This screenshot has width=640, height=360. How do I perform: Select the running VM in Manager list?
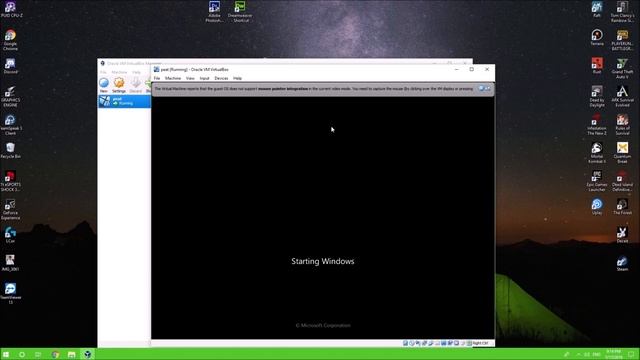pyautogui.click(x=124, y=101)
